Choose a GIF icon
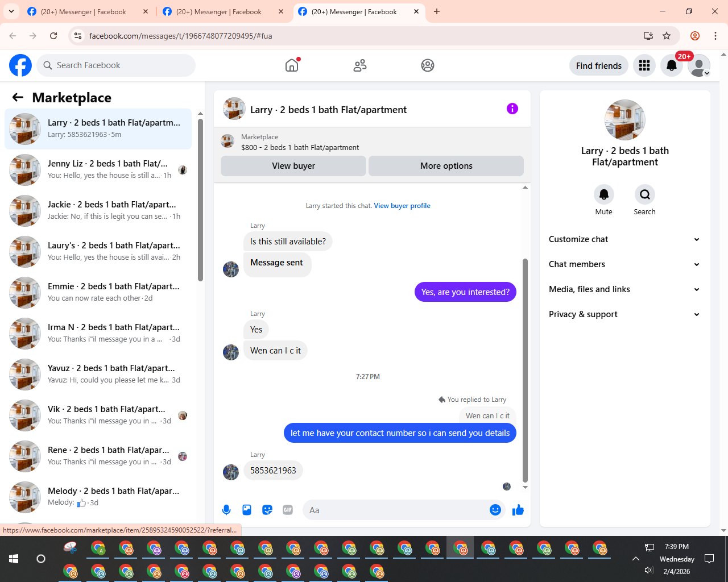Viewport: 728px width, 582px height. pyautogui.click(x=288, y=510)
